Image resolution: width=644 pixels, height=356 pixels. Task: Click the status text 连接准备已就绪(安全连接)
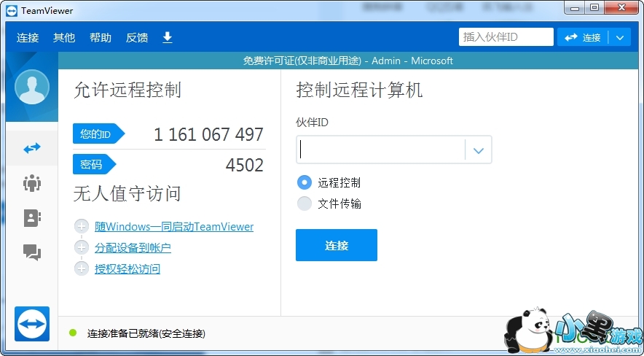(x=146, y=333)
